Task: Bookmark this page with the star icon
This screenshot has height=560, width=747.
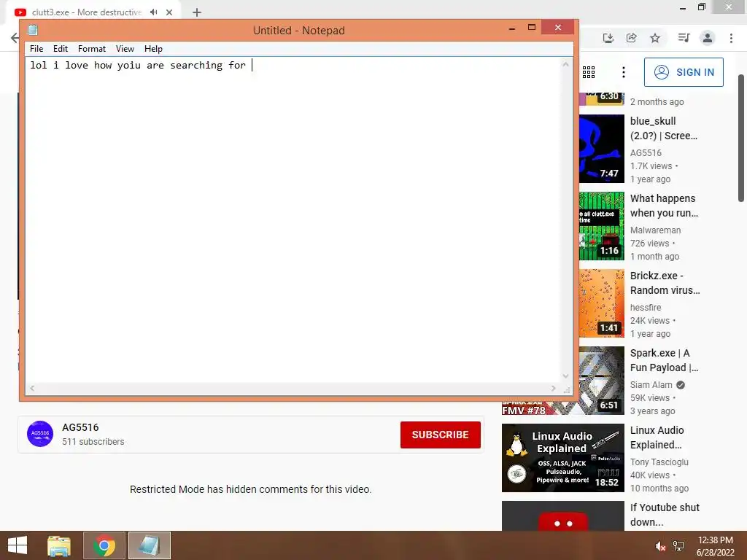Action: coord(655,38)
